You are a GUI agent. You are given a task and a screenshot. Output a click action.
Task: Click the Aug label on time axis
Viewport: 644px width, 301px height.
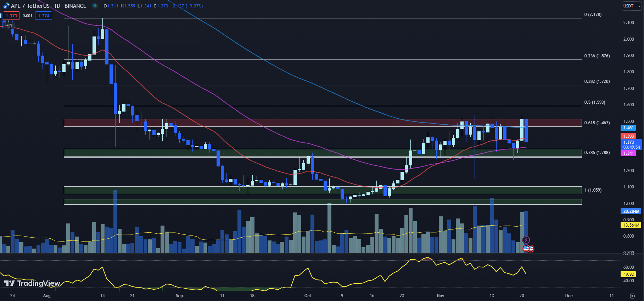coord(47,296)
